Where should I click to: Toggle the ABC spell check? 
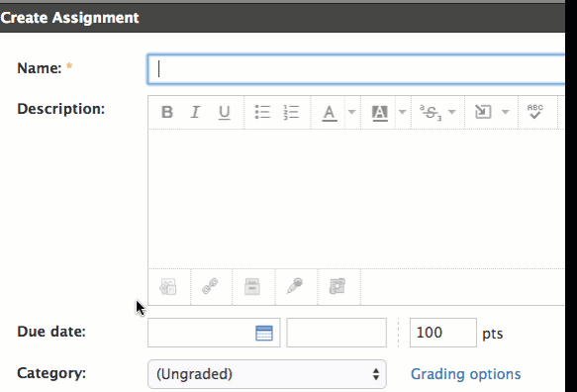535,112
